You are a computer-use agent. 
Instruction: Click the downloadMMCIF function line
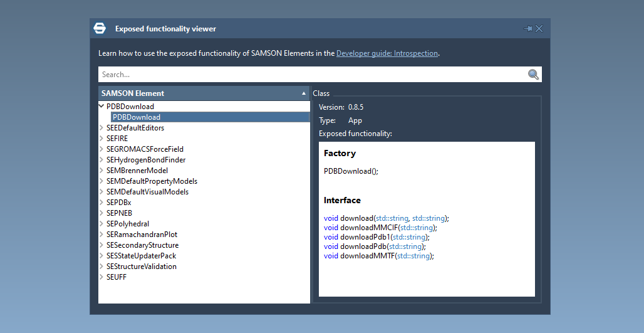[x=380, y=228]
